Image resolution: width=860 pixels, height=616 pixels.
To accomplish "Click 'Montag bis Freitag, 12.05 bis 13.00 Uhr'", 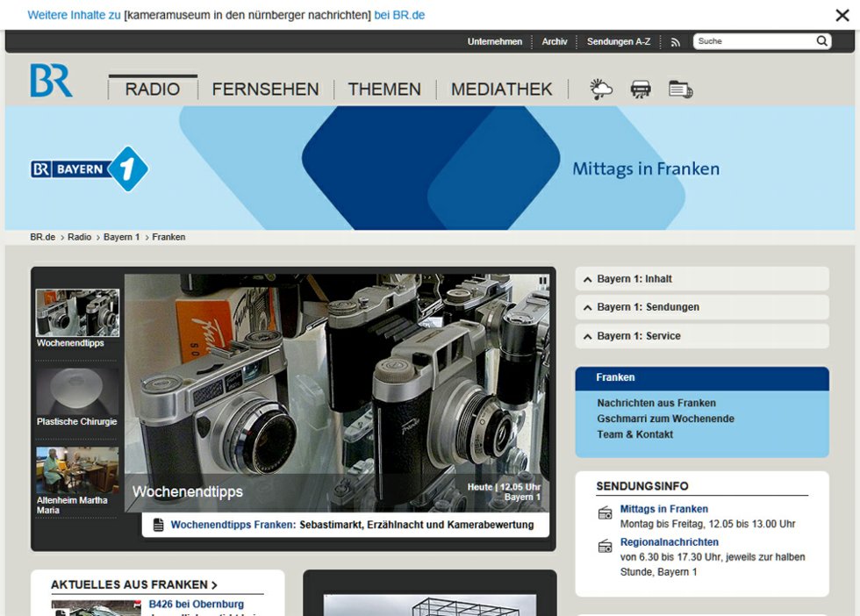I will pyautogui.click(x=707, y=525).
